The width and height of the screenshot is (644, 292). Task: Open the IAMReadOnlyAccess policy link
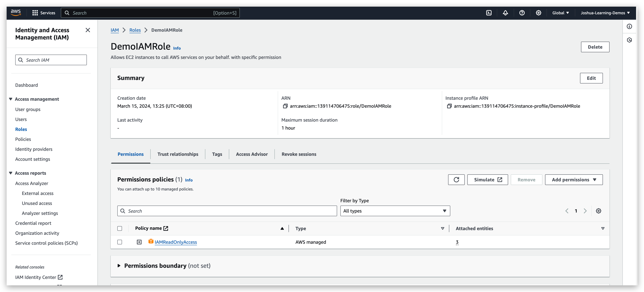(x=176, y=242)
